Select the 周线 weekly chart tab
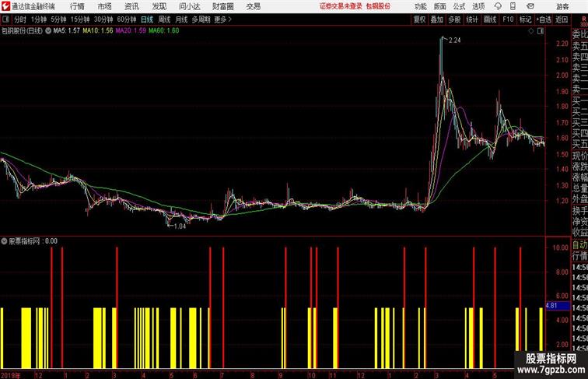Screen dimensions: 588x379 tap(164, 19)
